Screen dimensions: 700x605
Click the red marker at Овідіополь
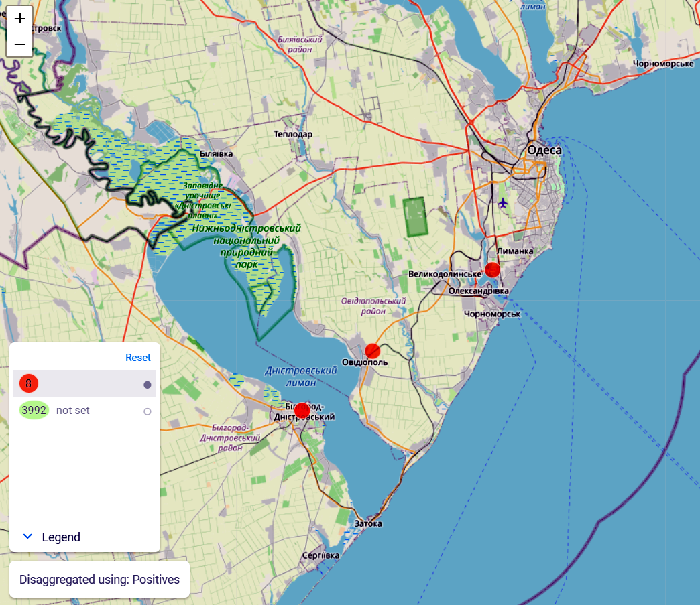[372, 351]
